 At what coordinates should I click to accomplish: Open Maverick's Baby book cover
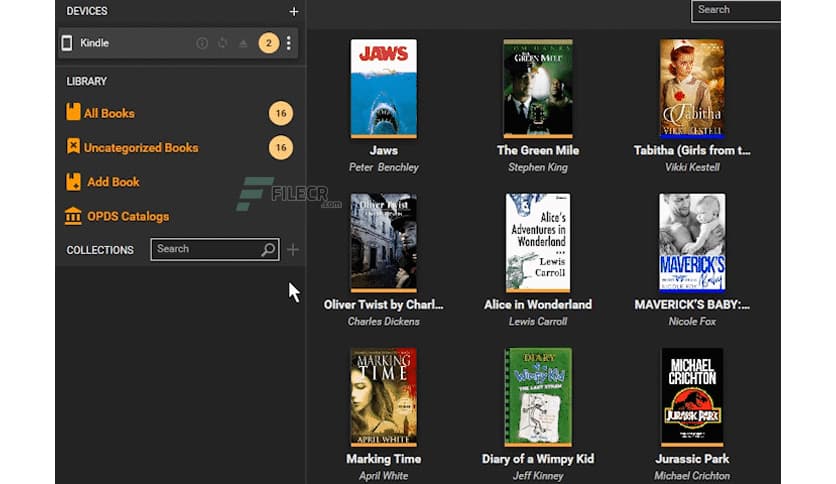692,243
